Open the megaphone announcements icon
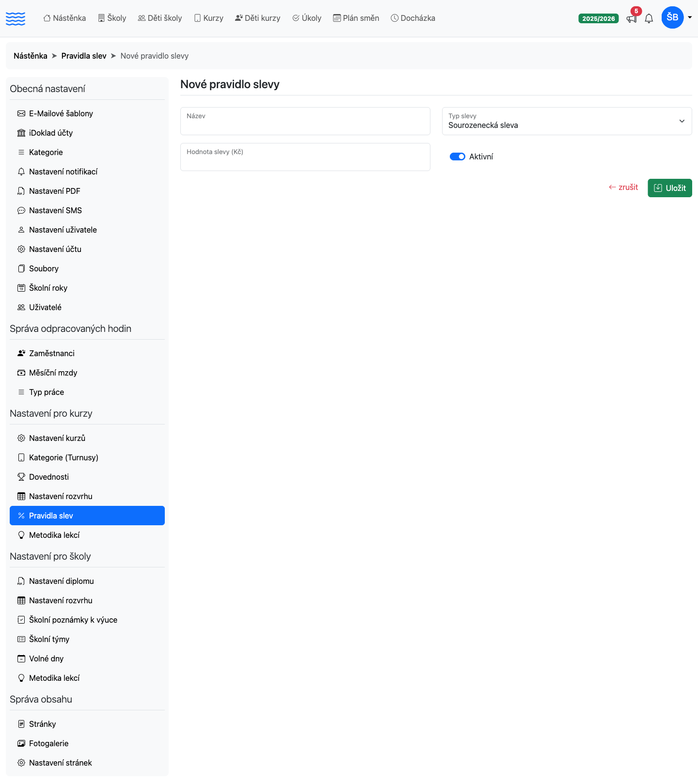 [x=632, y=19]
